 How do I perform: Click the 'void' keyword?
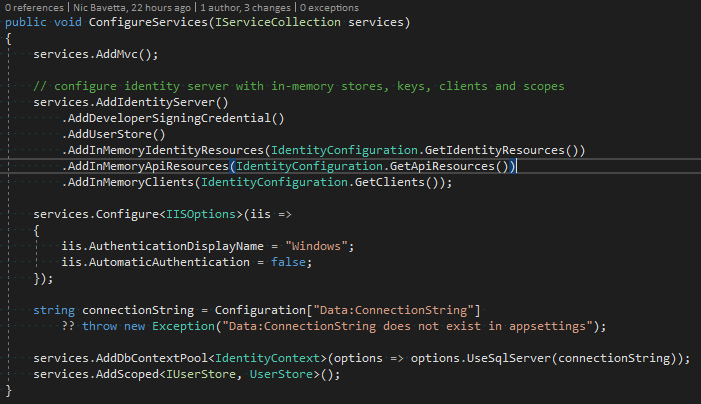point(68,22)
